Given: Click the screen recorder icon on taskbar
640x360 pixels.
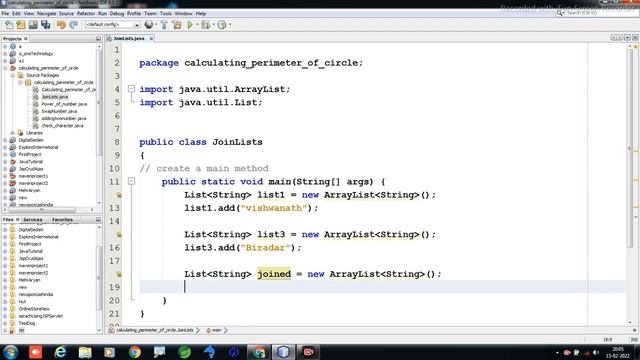Looking at the screenshot, I should (x=308, y=352).
